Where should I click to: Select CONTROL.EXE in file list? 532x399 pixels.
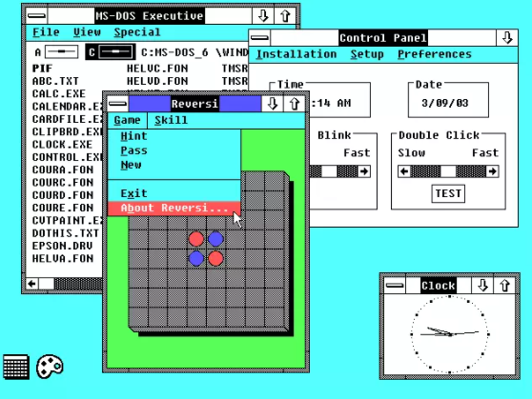(67, 157)
